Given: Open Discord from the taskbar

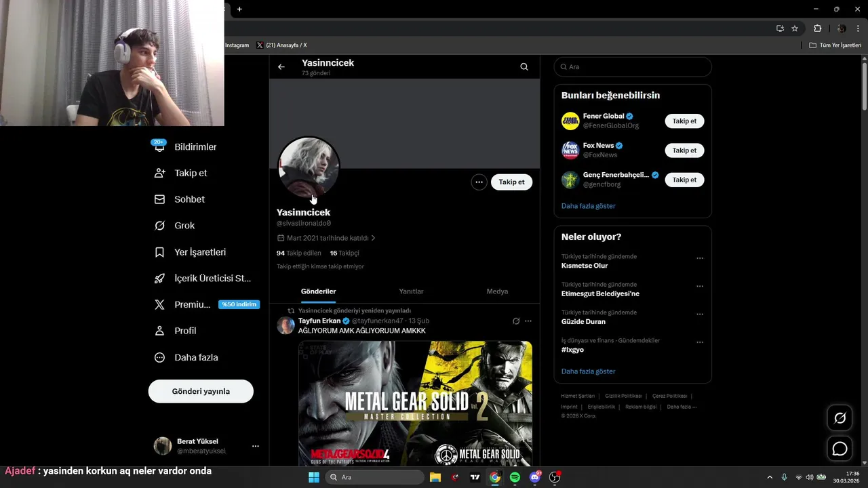Looking at the screenshot, I should click(535, 477).
